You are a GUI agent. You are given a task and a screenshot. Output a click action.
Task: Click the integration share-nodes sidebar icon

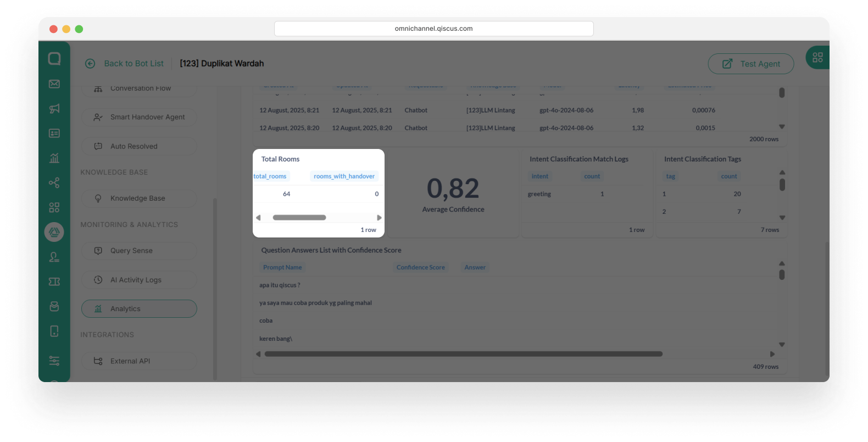[x=54, y=183]
